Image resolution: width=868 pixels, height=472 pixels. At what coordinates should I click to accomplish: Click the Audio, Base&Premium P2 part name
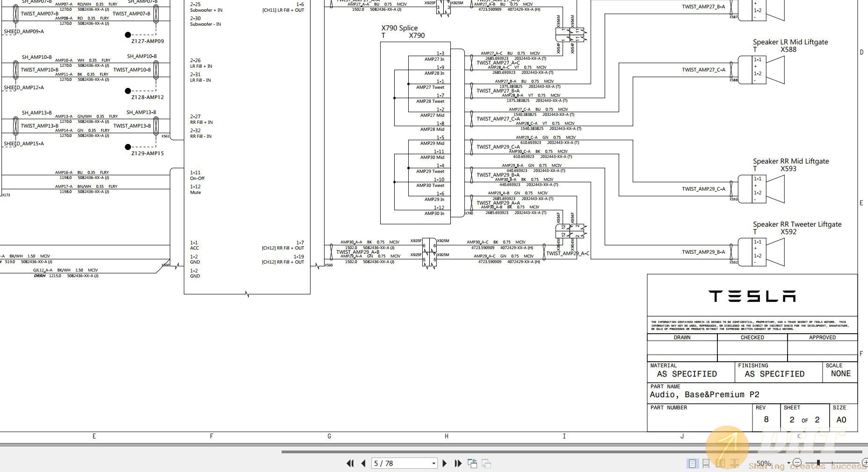[x=704, y=394]
